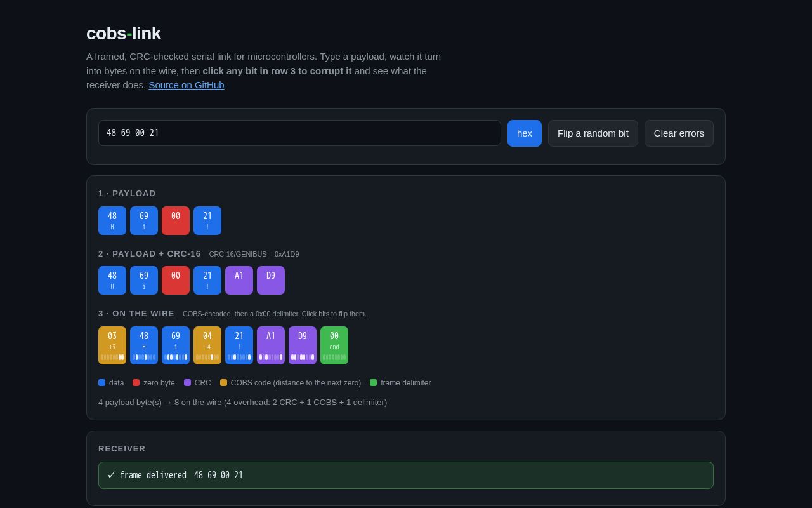Click the 48 H byte on the wire
Image resolution: width=812 pixels, height=508 pixels.
tap(144, 345)
